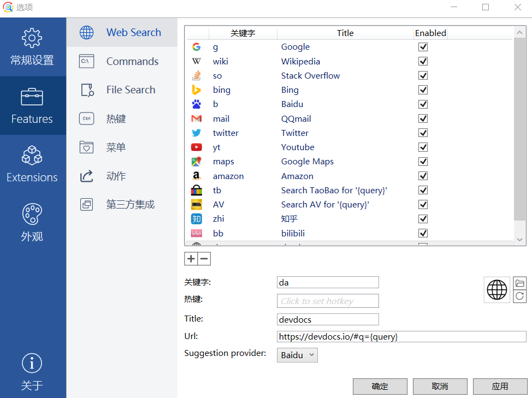Toggle the Youtube enabled checkbox
532x398 pixels.
tap(423, 147)
